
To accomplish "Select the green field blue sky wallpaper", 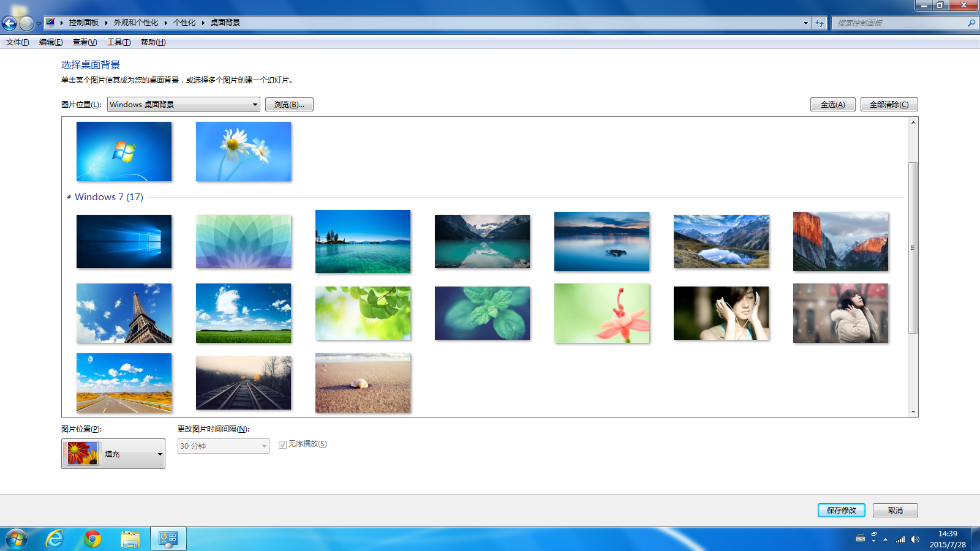I will 243,313.
